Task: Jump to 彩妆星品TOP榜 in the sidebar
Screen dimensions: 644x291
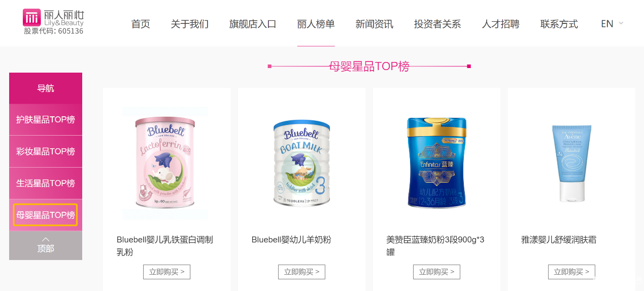Action: 46,151
